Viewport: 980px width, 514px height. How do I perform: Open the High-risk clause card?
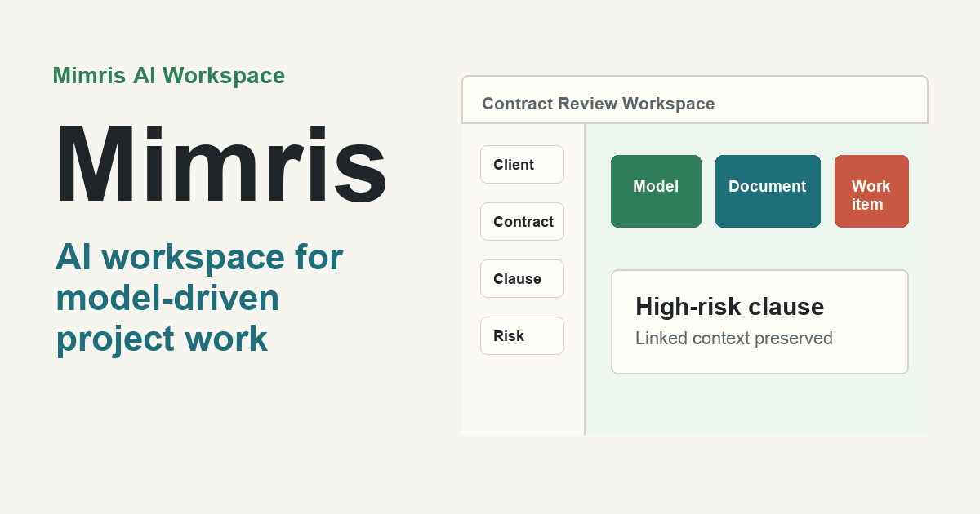coord(759,321)
